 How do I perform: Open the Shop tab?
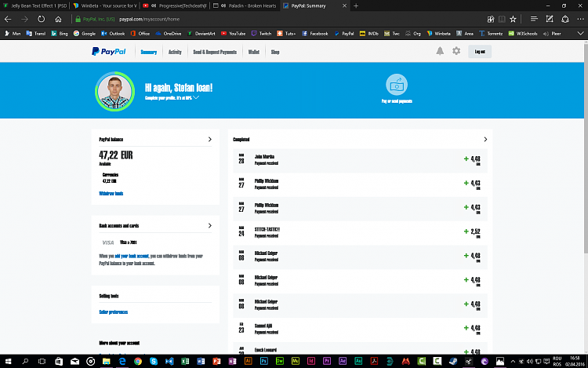pos(275,52)
